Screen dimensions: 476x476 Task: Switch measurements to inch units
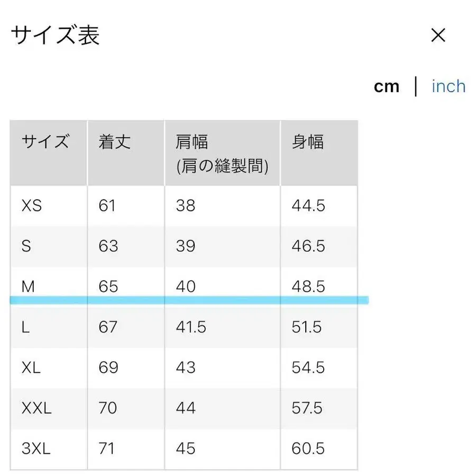[x=448, y=86]
